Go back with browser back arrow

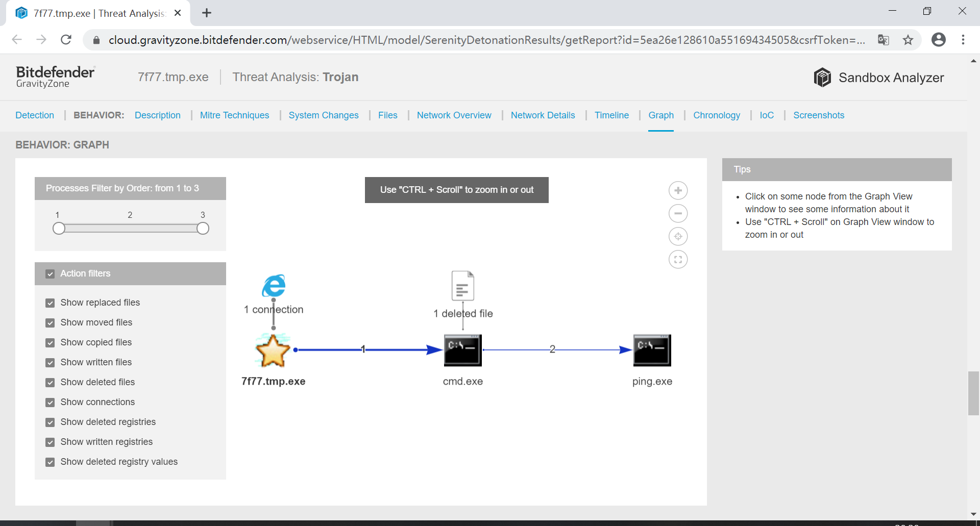(x=17, y=40)
